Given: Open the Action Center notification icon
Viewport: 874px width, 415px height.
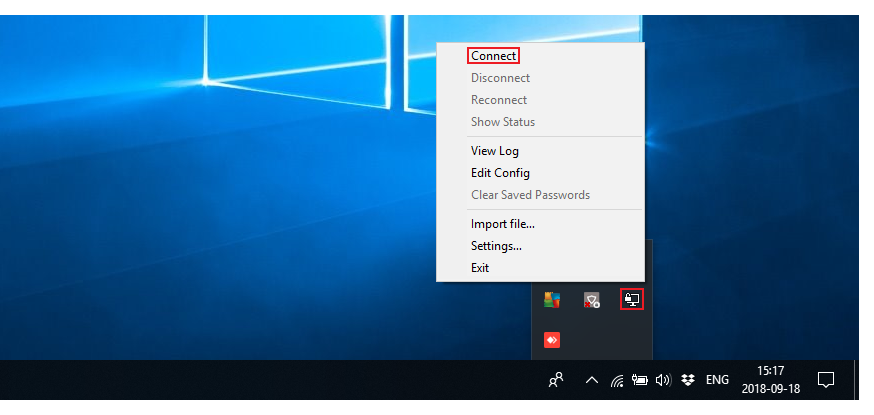Looking at the screenshot, I should tap(826, 380).
